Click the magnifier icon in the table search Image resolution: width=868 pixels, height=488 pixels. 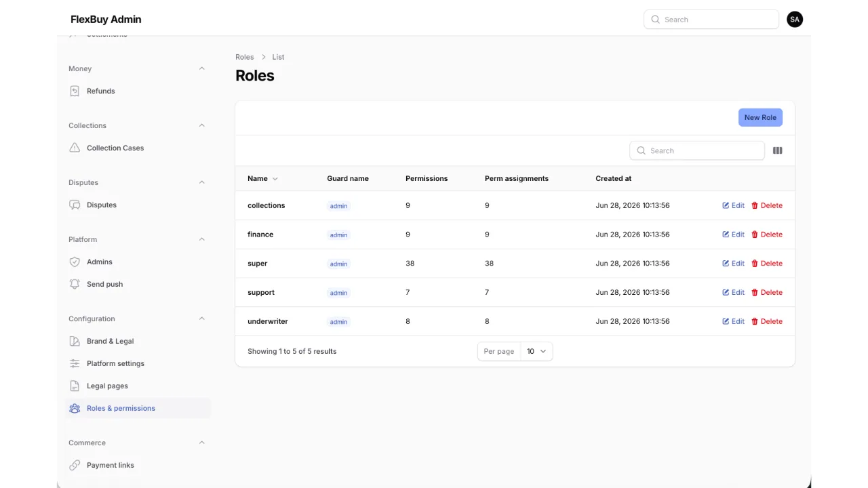(x=641, y=150)
